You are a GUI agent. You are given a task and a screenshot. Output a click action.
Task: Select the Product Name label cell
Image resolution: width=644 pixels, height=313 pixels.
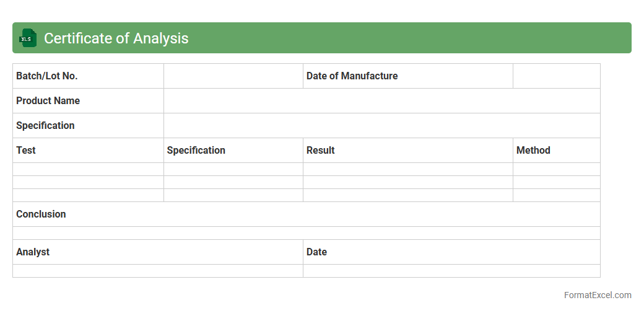point(88,101)
